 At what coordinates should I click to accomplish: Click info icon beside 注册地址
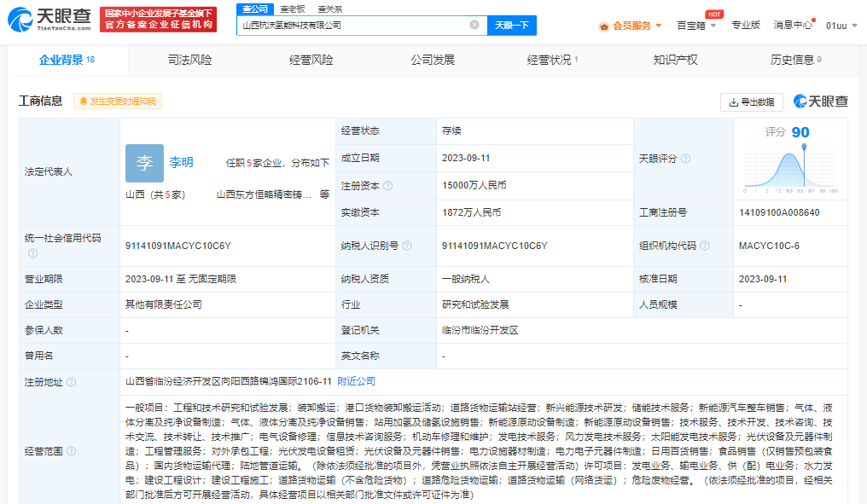(x=72, y=382)
